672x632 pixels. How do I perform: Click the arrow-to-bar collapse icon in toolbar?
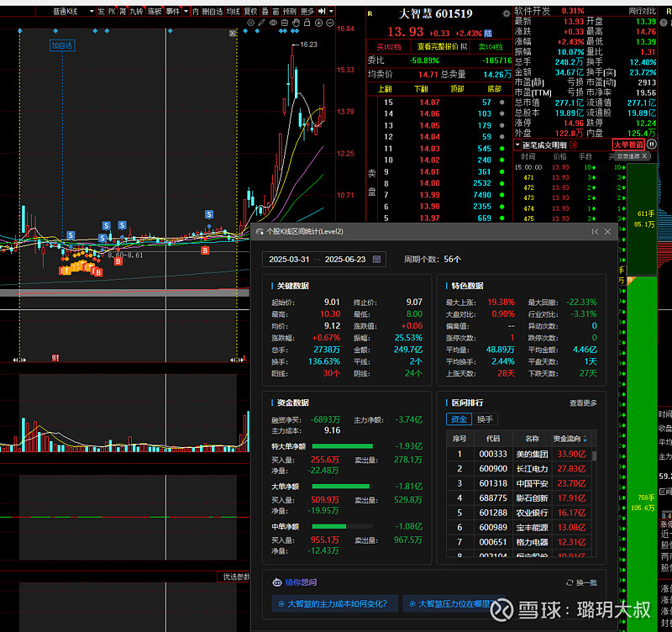pyautogui.click(x=323, y=12)
